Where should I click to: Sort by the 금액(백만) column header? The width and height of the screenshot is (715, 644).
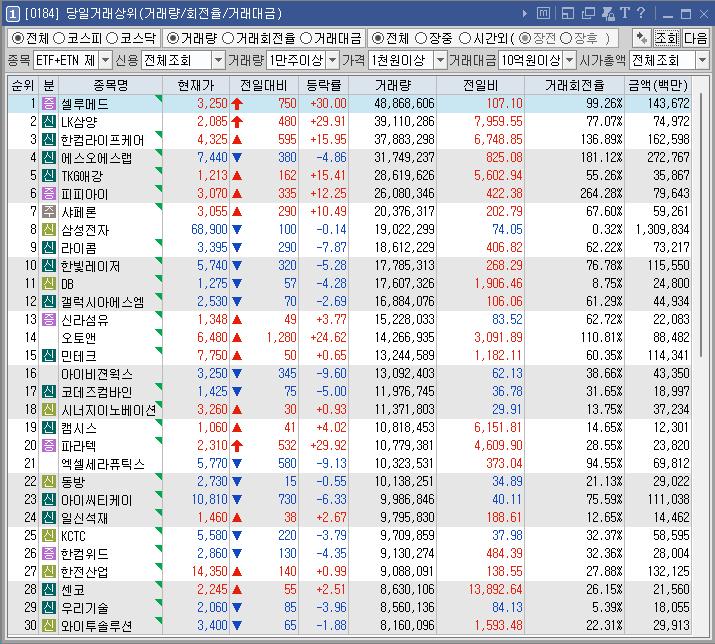658,85
